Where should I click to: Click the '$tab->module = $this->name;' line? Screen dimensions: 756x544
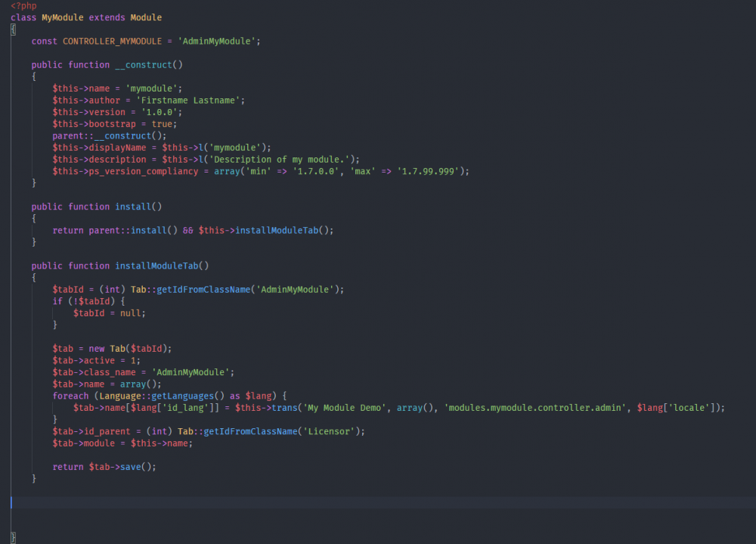(122, 443)
